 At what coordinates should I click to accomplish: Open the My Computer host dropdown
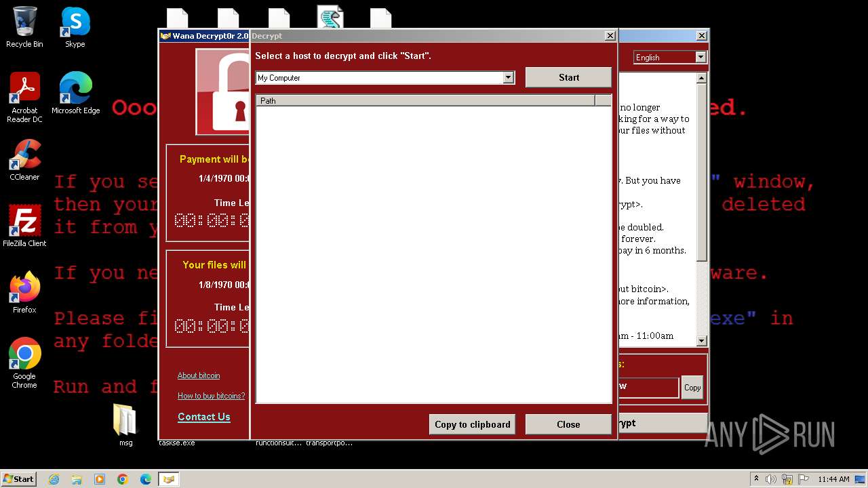[509, 78]
